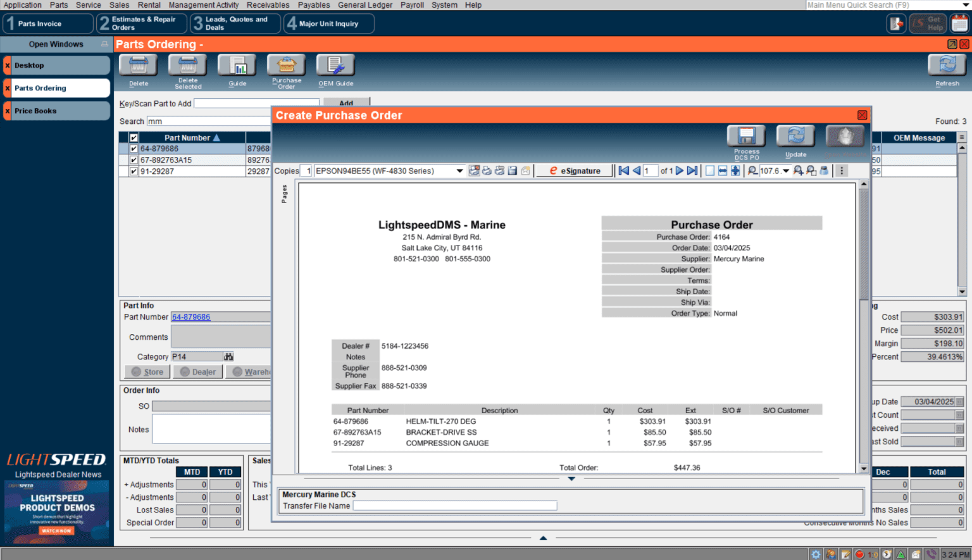Screen dimensions: 972x560
Task: Open the OEM Guide tool
Action: (335, 66)
